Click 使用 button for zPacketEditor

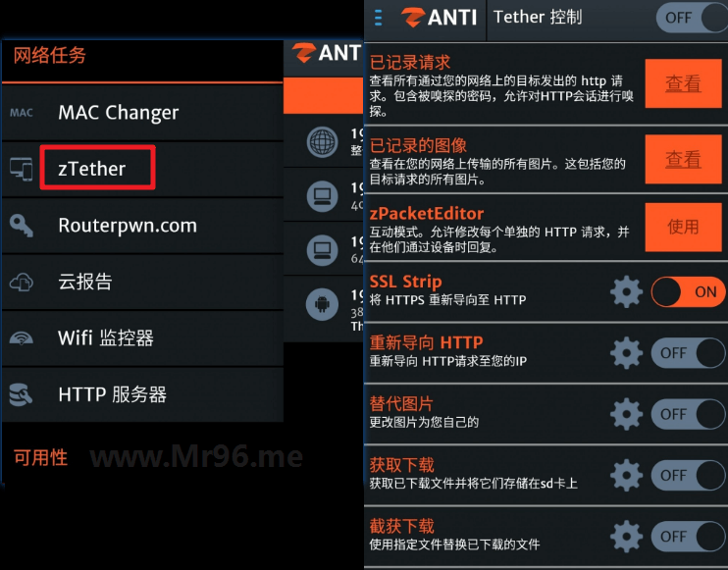(x=684, y=227)
